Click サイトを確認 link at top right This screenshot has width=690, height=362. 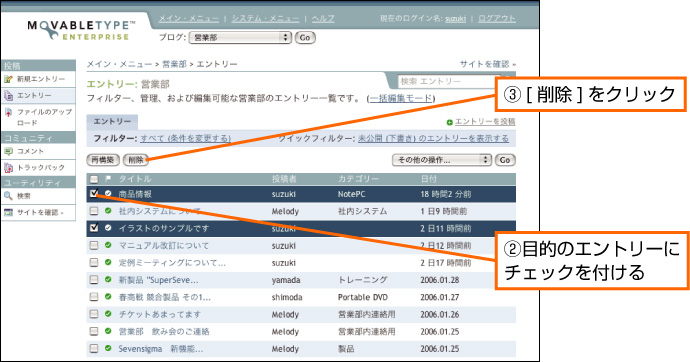488,64
